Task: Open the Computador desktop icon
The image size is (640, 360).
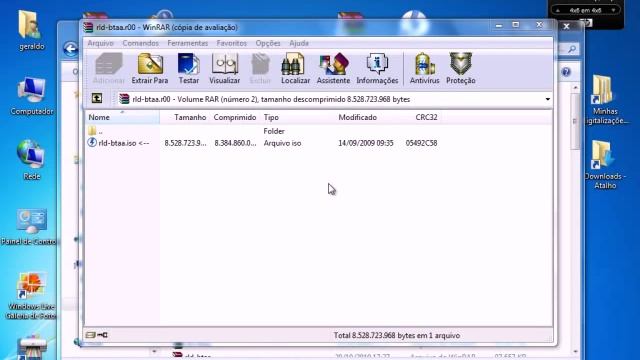Action: coord(32,96)
